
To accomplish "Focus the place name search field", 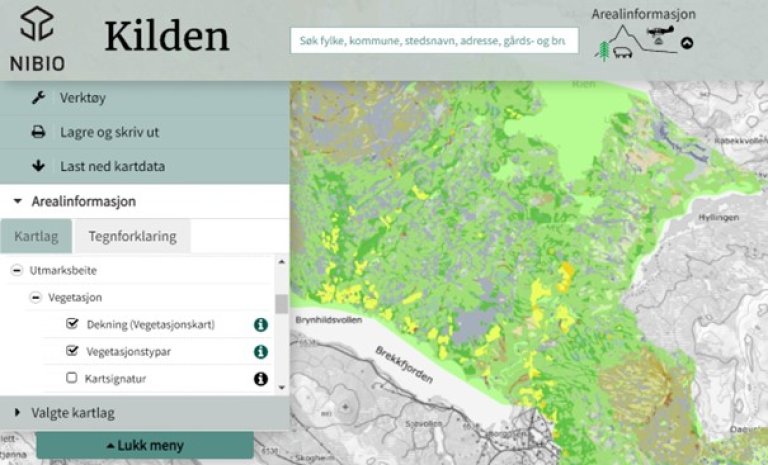I will point(434,40).
